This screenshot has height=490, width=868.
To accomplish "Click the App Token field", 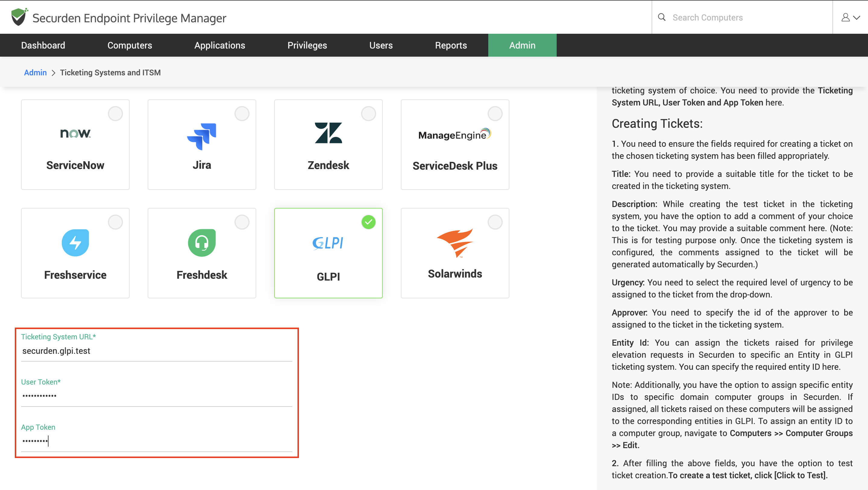I will pos(157,441).
